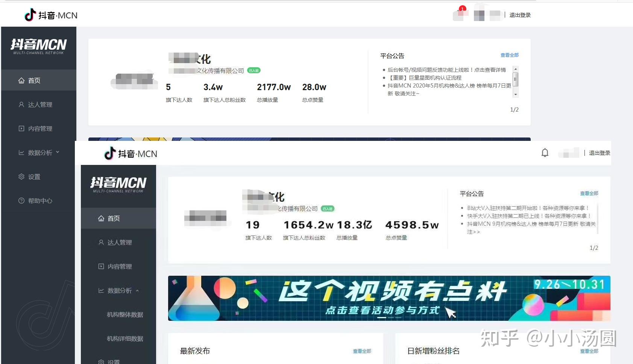This screenshot has width=633, height=364.
Task: Click 2177.0w 总播放量 value
Action: tap(274, 87)
